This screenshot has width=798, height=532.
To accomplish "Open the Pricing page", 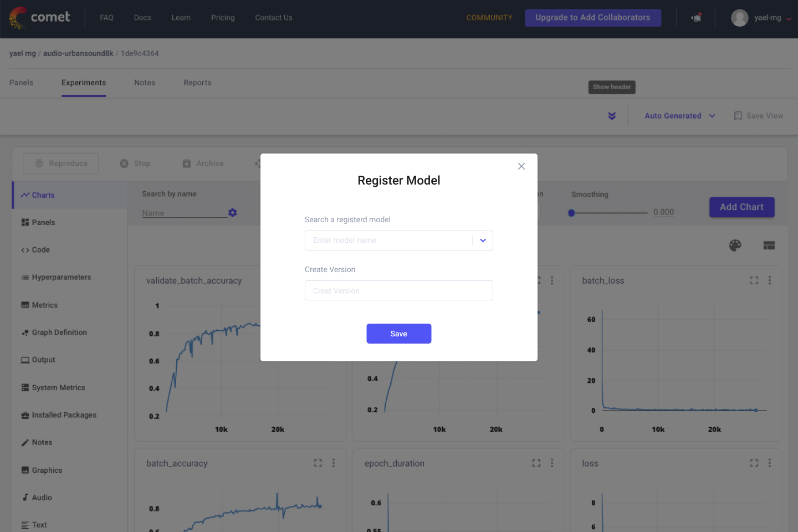I will (223, 18).
